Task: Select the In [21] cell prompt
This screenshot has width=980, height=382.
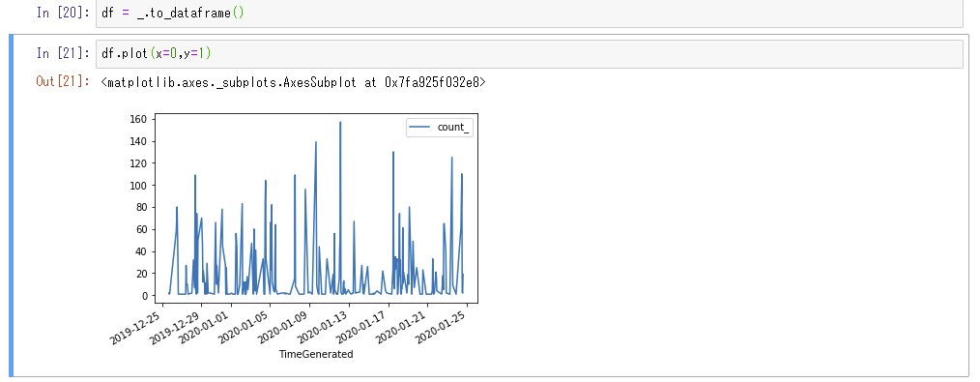Action: [x=64, y=54]
